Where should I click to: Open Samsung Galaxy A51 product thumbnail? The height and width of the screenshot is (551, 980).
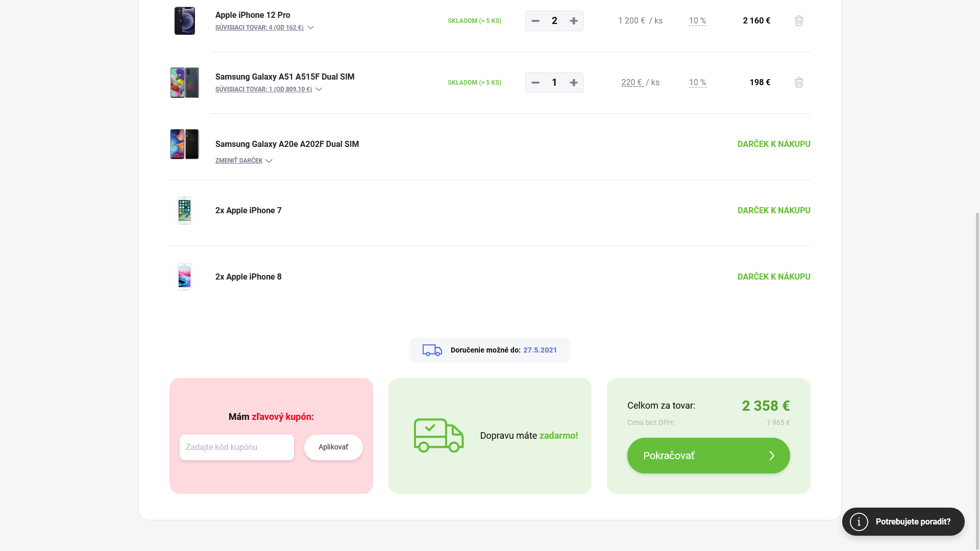click(184, 83)
